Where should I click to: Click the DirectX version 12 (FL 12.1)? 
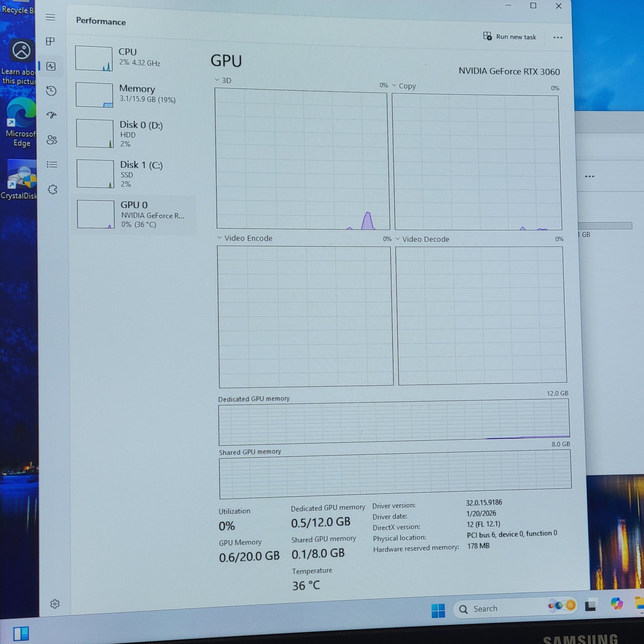click(483, 524)
